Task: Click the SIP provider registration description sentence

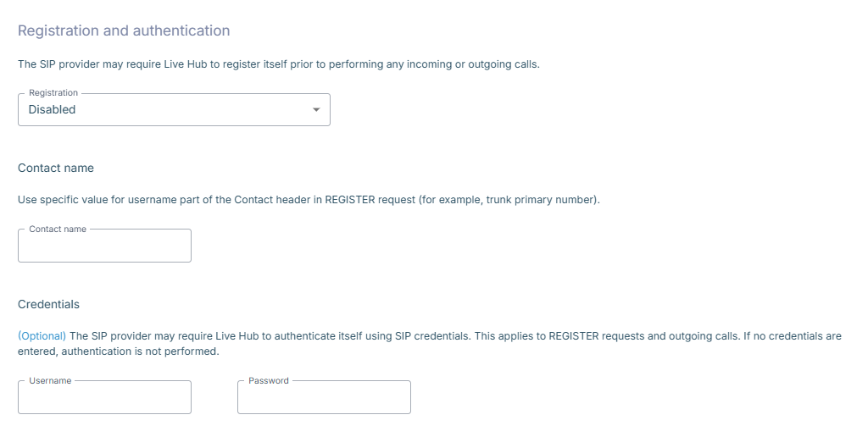Action: point(278,64)
